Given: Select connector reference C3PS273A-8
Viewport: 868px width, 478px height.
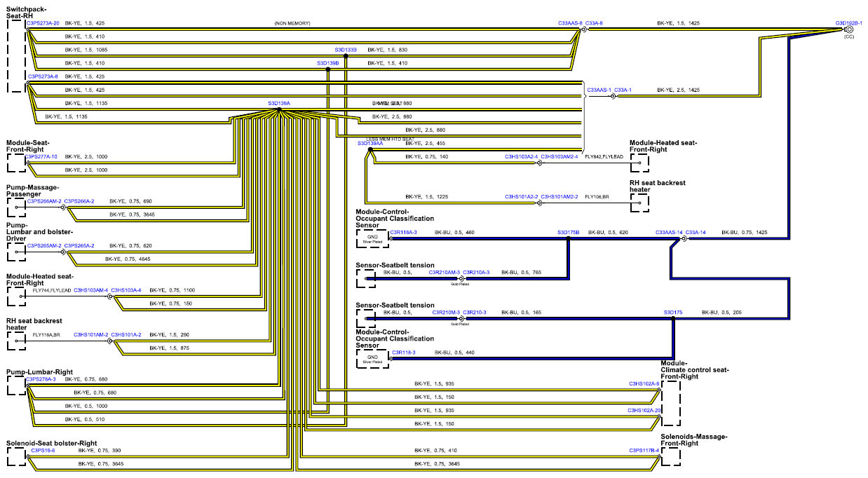Looking at the screenshot, I should pyautogui.click(x=42, y=76).
